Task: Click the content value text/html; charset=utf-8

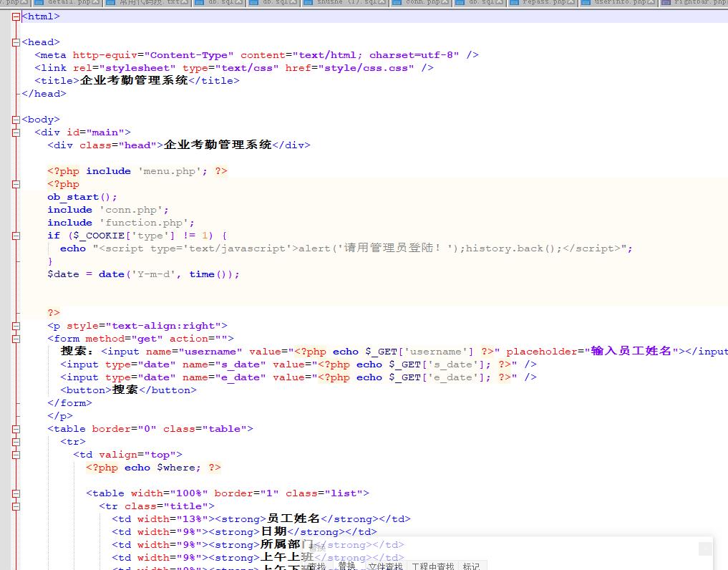Action: tap(376, 55)
